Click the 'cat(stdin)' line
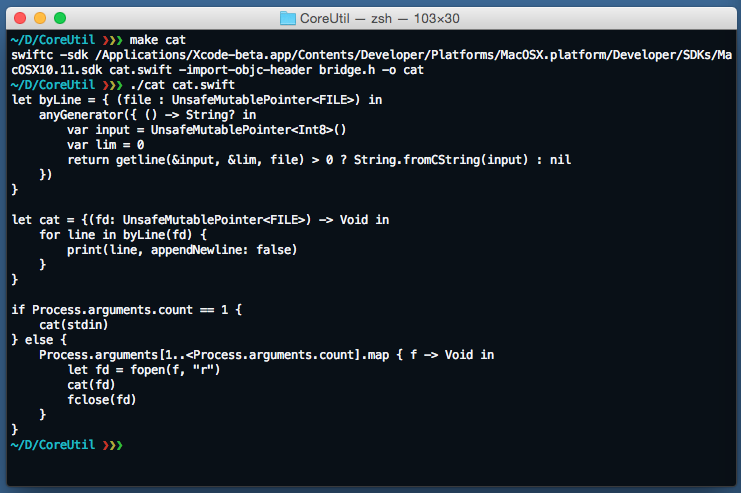Image resolution: width=741 pixels, height=493 pixels. [x=74, y=325]
